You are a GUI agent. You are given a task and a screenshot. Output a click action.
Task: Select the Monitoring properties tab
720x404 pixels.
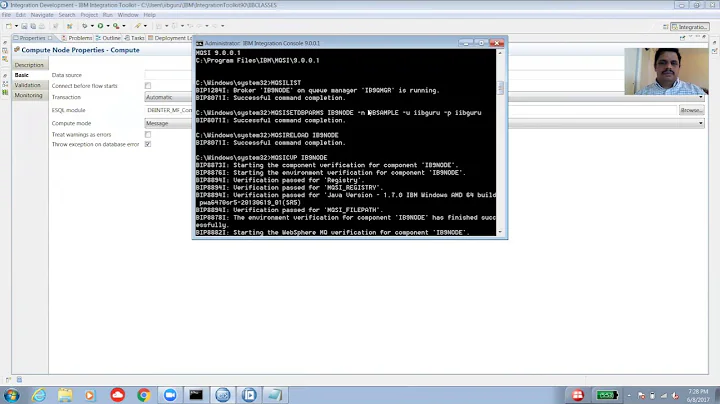(29, 95)
